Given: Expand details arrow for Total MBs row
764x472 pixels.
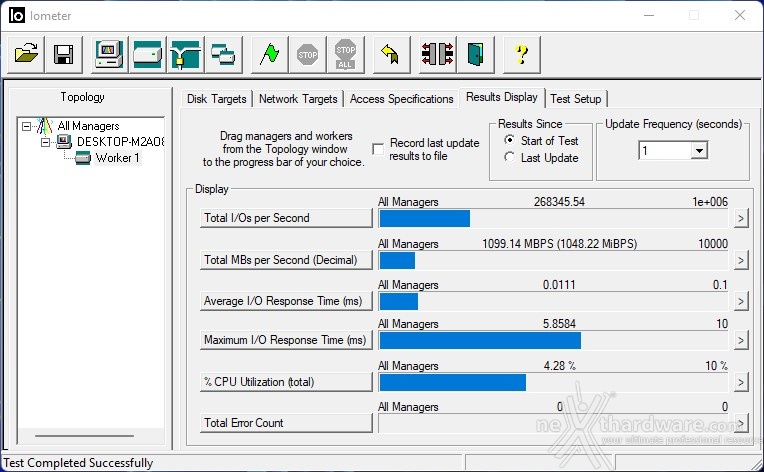Looking at the screenshot, I should (x=741, y=260).
